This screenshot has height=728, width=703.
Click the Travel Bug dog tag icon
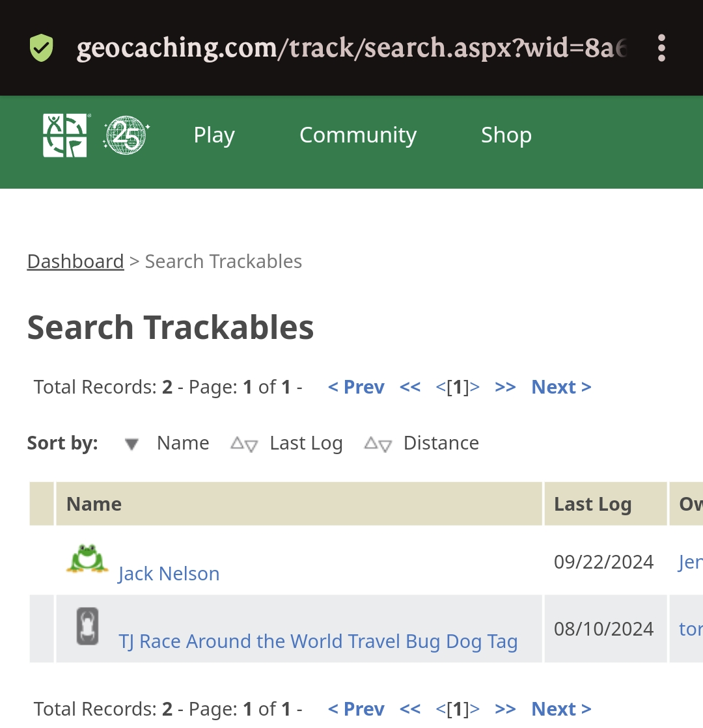coord(87,626)
